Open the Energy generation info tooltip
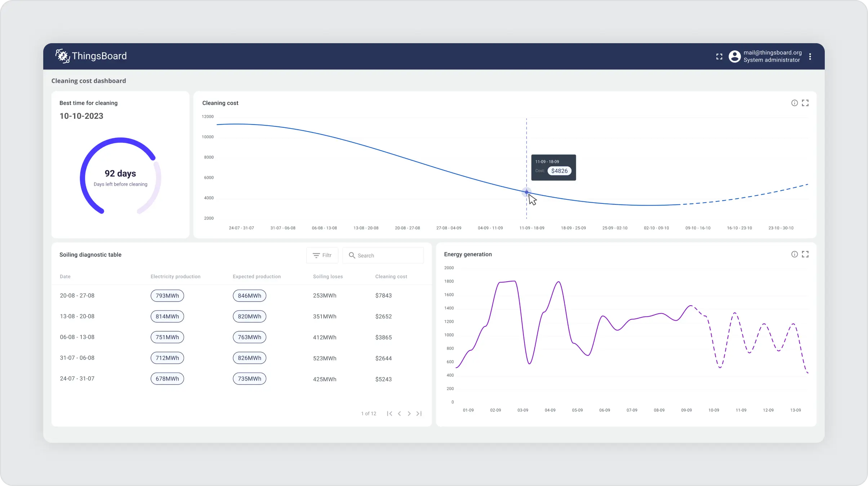Viewport: 868px width, 486px height. pos(794,254)
